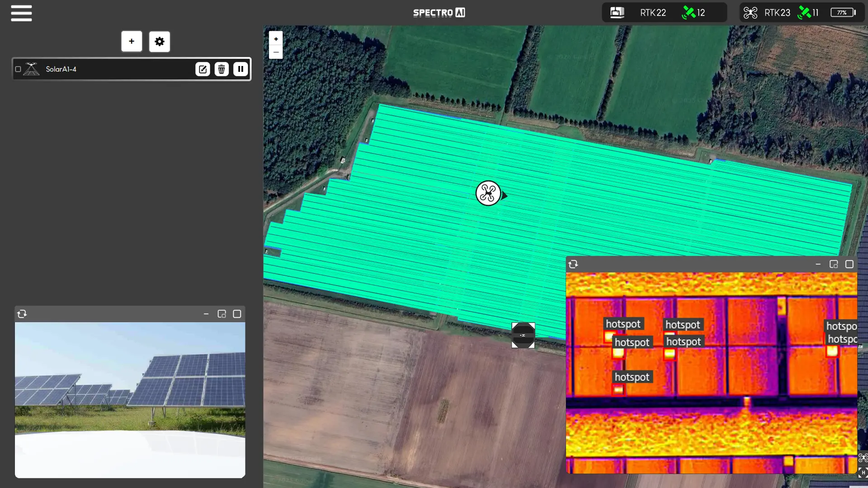
Task: Toggle picture-in-picture on the camera feed window
Action: 222,314
